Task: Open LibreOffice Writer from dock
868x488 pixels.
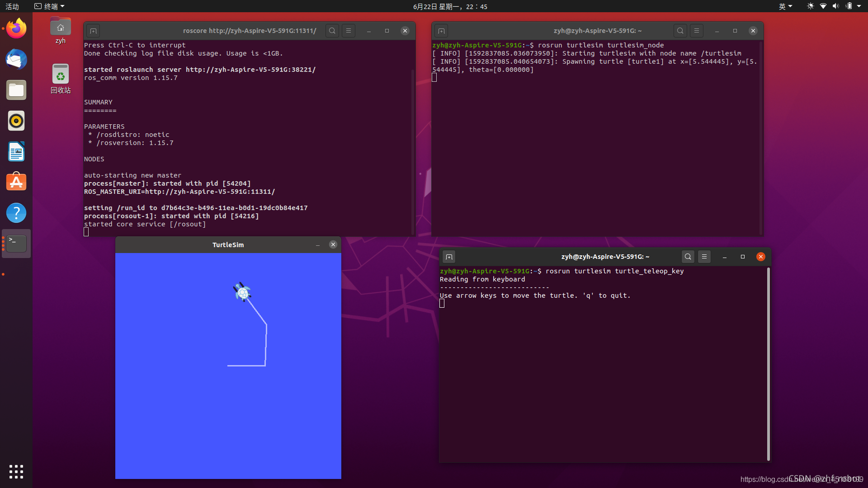Action: [16, 152]
